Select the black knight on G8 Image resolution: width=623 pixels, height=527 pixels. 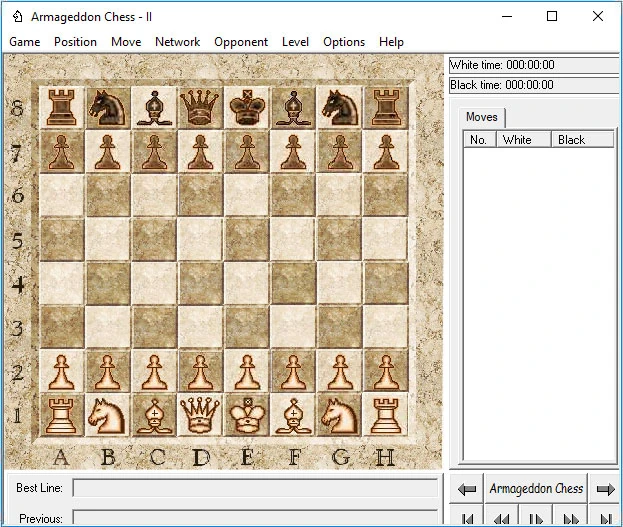click(x=340, y=107)
